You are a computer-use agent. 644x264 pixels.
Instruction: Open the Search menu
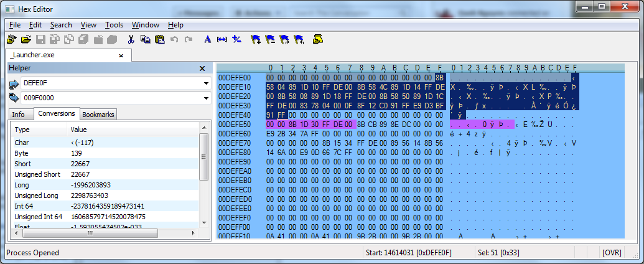[61, 25]
